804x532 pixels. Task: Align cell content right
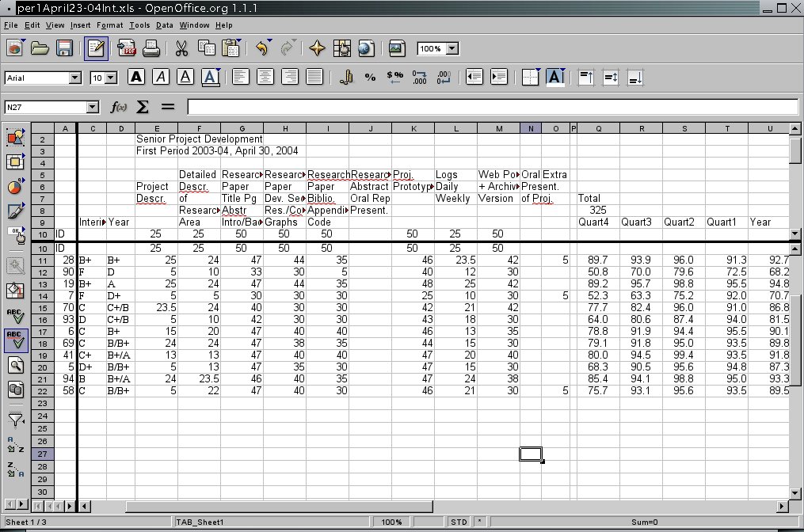click(x=290, y=78)
